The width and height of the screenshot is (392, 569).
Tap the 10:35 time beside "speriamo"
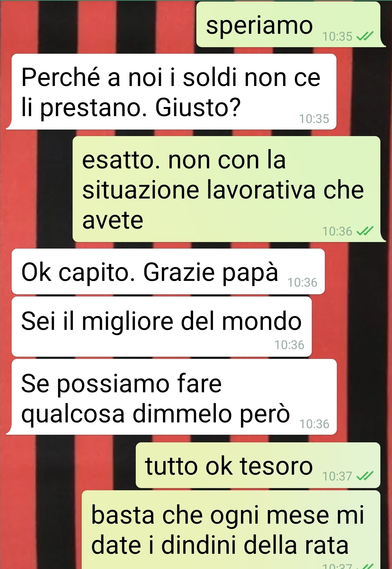[337, 36]
